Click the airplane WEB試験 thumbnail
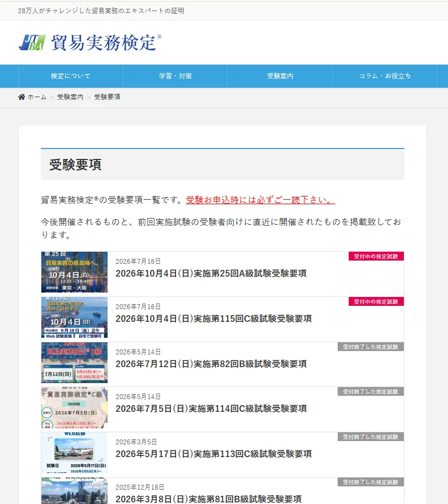Viewport: 448px width, 504px height. point(74,453)
